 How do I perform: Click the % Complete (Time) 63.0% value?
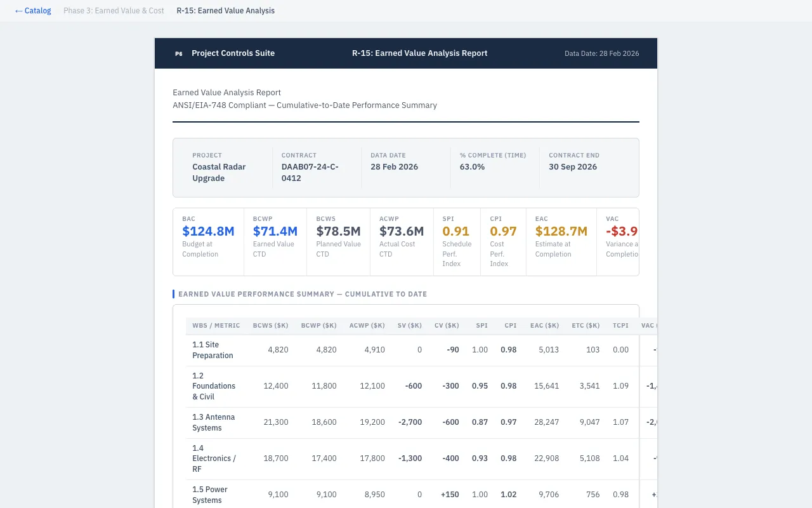pyautogui.click(x=472, y=166)
